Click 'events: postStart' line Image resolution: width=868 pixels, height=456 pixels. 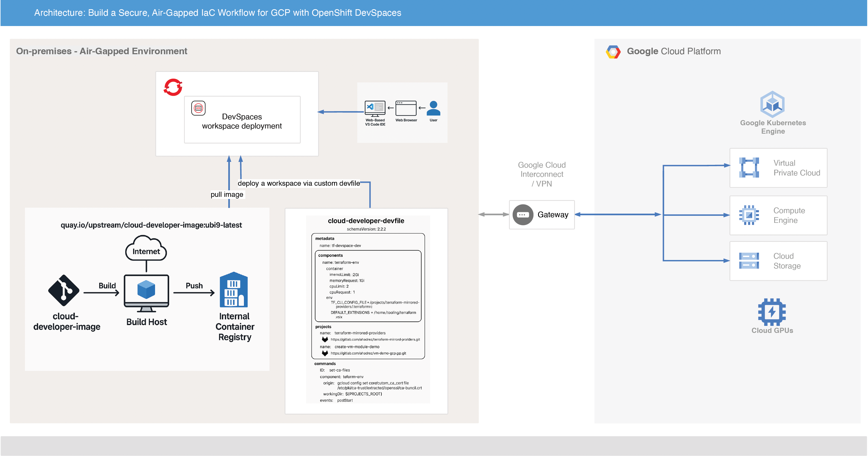(x=336, y=400)
